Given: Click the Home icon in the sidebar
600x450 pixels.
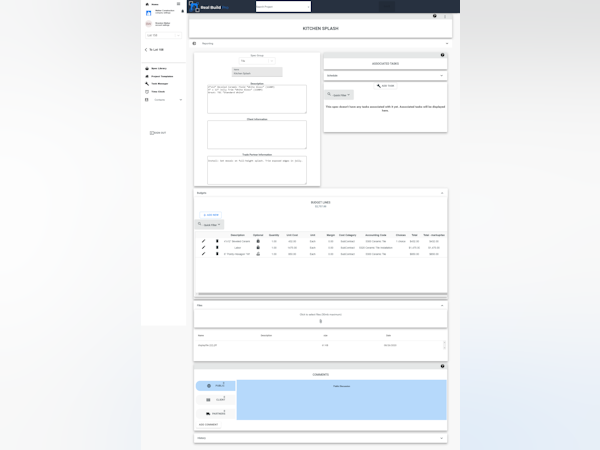Looking at the screenshot, I should coord(147,4).
